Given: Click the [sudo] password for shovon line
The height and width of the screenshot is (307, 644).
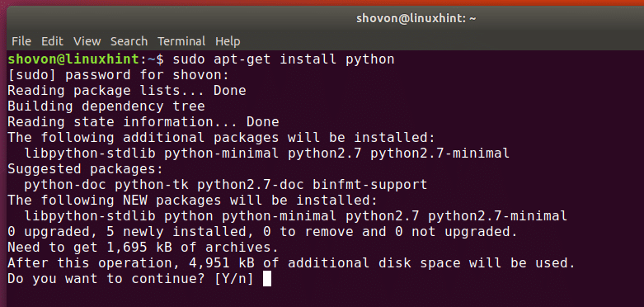Looking at the screenshot, I should coord(118,75).
